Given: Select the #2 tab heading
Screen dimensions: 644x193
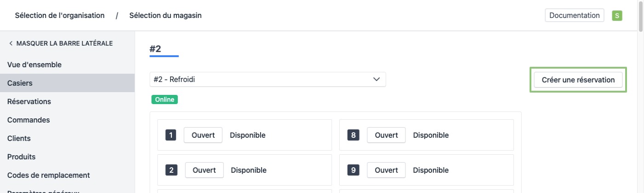Looking at the screenshot, I should tap(155, 49).
